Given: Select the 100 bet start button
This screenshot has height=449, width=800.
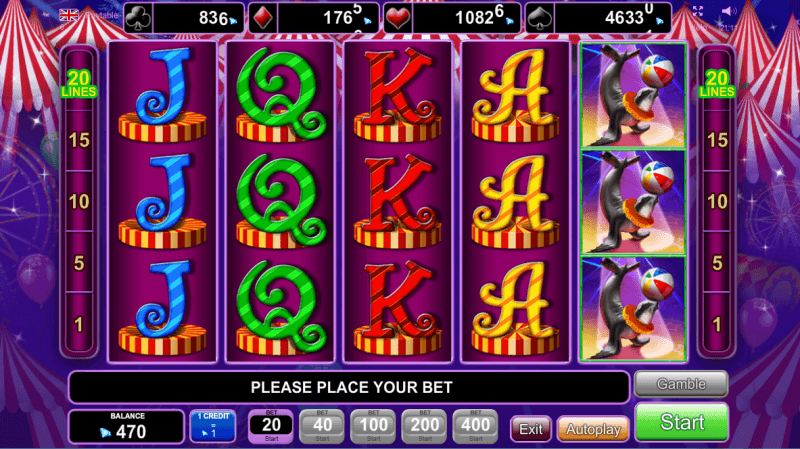Looking at the screenshot, I should [x=373, y=426].
